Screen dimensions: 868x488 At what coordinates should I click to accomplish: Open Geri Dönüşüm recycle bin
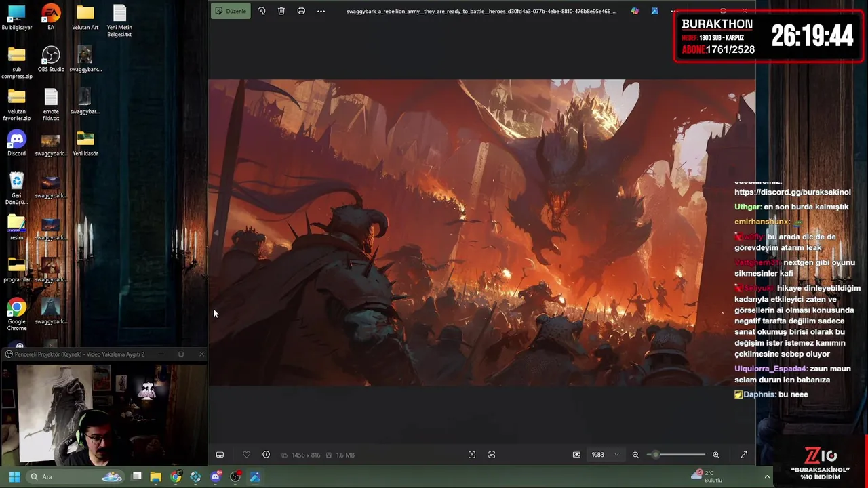(x=17, y=188)
